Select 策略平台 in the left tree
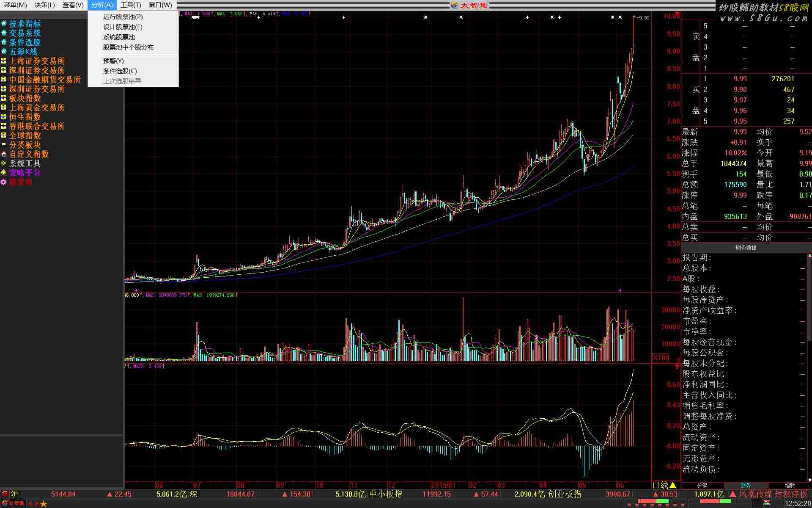This screenshot has height=508, width=812. tap(25, 173)
